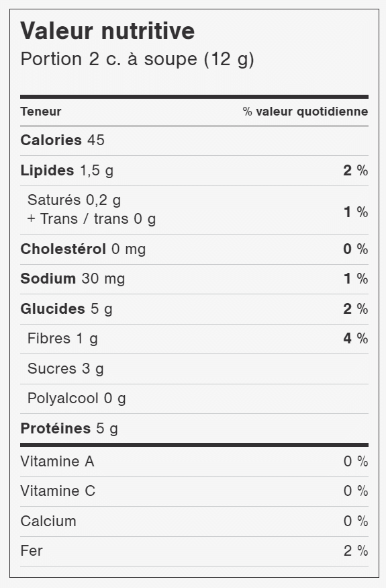The image size is (386, 588).
Task: Click the % valeur quotidienne header
Action: [x=305, y=112]
